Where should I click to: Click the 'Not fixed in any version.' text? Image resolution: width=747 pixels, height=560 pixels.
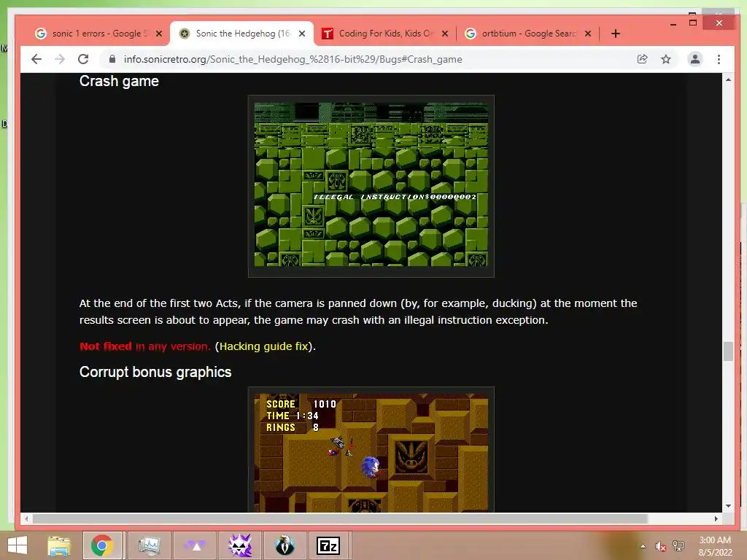coord(145,346)
